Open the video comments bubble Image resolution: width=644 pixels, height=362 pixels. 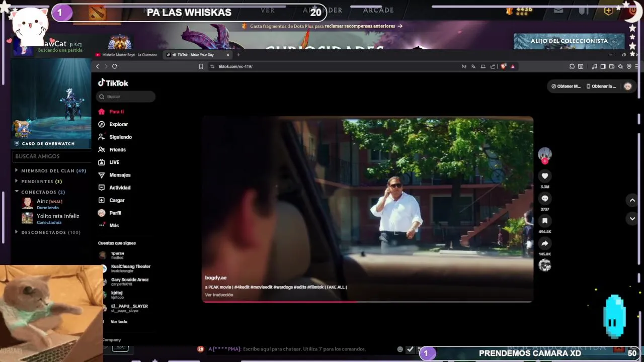pyautogui.click(x=545, y=199)
